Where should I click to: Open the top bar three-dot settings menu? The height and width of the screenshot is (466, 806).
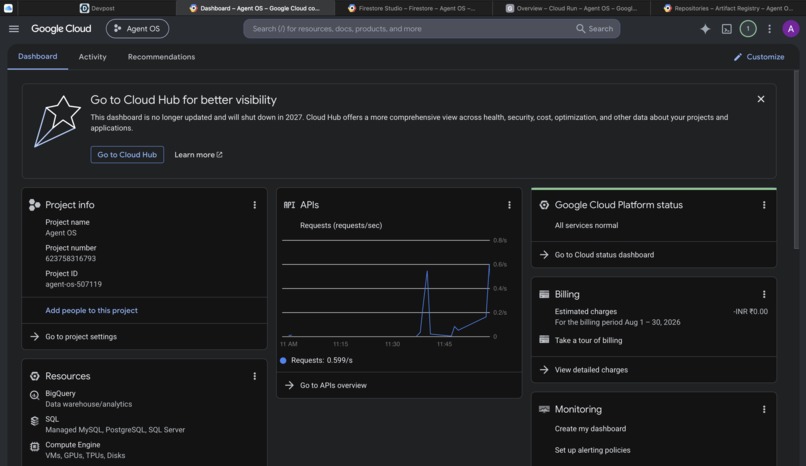769,29
